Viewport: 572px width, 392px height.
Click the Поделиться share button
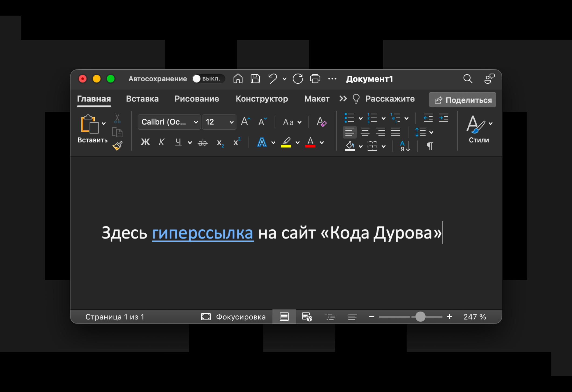(x=463, y=100)
